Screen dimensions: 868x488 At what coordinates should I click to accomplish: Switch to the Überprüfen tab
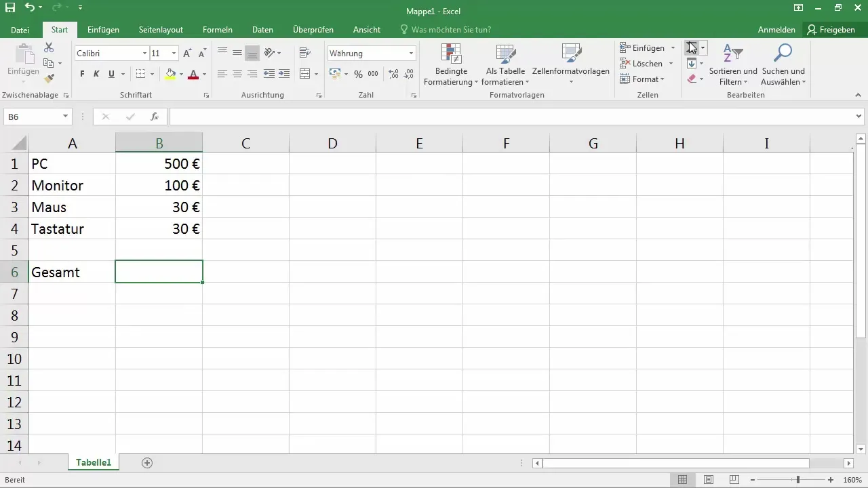(x=313, y=30)
